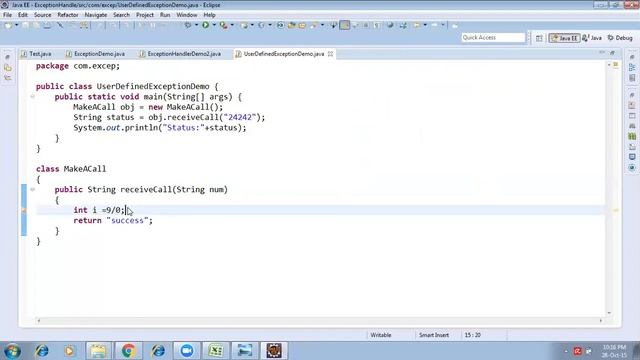Click the Task List icon in right trim
The image size is (640, 360).
[632, 78]
